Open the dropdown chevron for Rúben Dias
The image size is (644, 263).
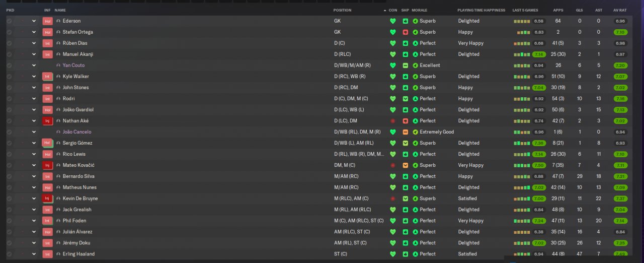tap(34, 43)
